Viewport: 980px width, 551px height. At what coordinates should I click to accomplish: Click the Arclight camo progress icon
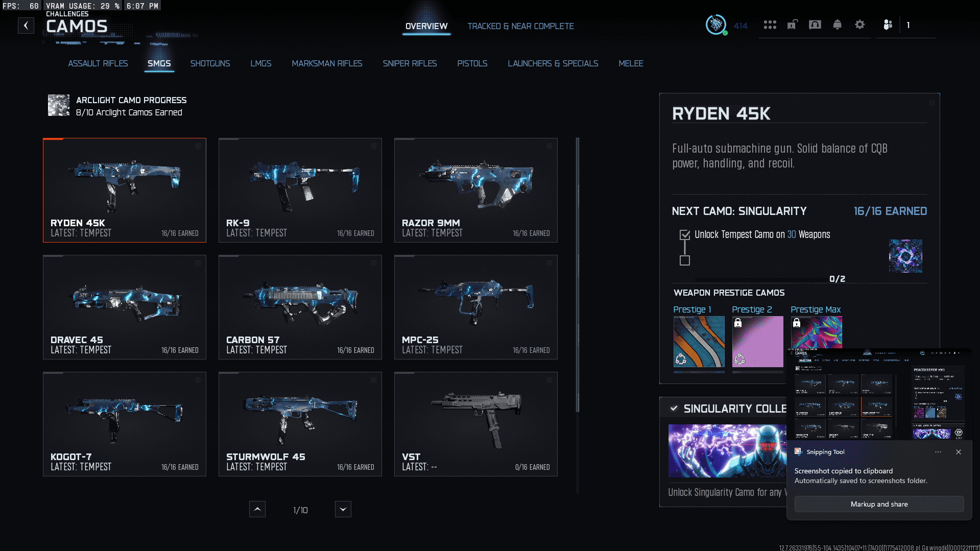(59, 105)
